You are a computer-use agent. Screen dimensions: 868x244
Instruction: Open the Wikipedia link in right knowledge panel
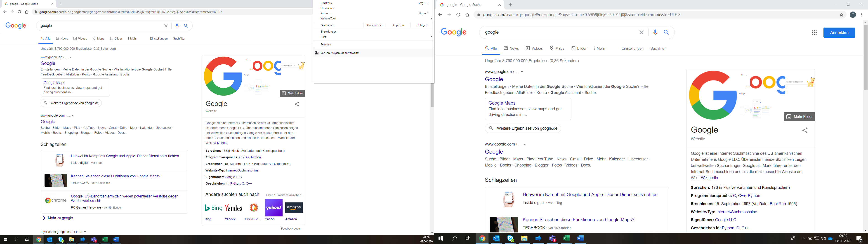[709, 178]
